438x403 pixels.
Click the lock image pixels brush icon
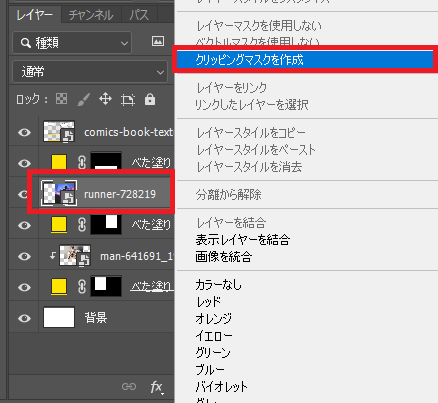pos(84,99)
